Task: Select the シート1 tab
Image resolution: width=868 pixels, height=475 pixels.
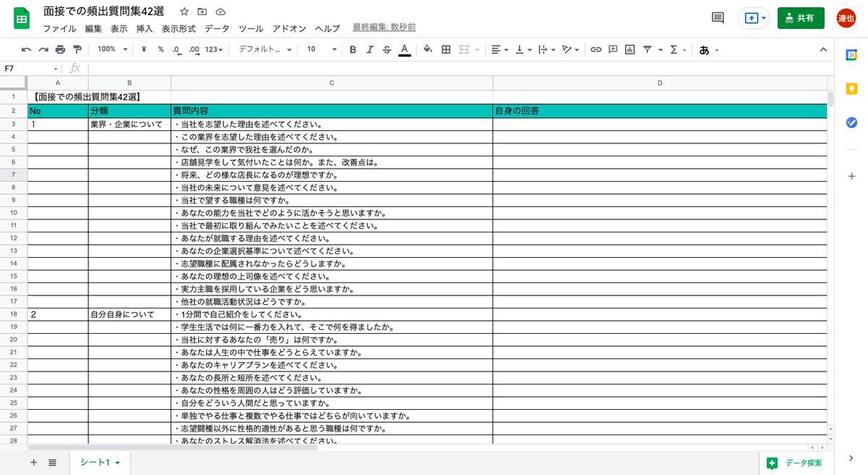Action: pyautogui.click(x=100, y=462)
